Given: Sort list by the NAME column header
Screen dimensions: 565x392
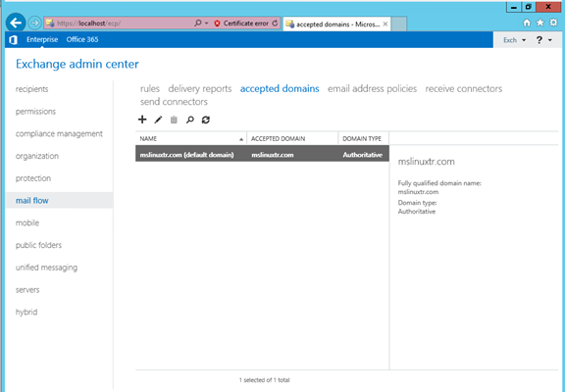Looking at the screenshot, I should (191, 138).
